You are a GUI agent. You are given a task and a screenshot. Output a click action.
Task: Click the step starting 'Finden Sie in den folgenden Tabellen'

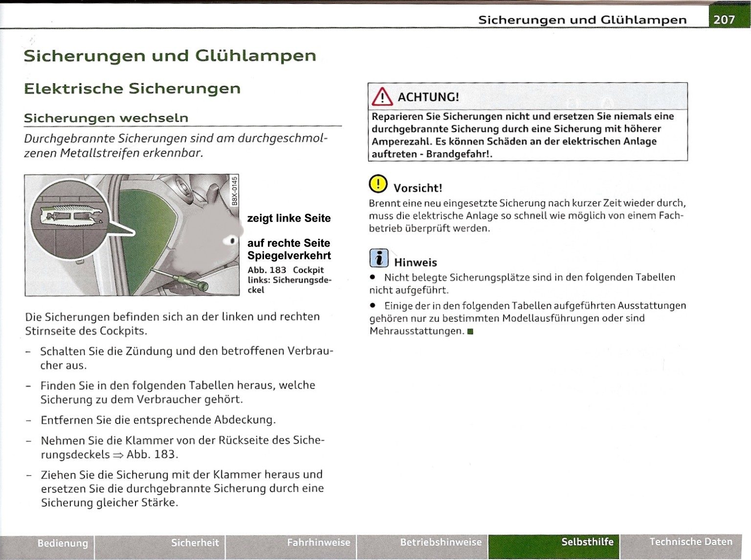click(178, 392)
